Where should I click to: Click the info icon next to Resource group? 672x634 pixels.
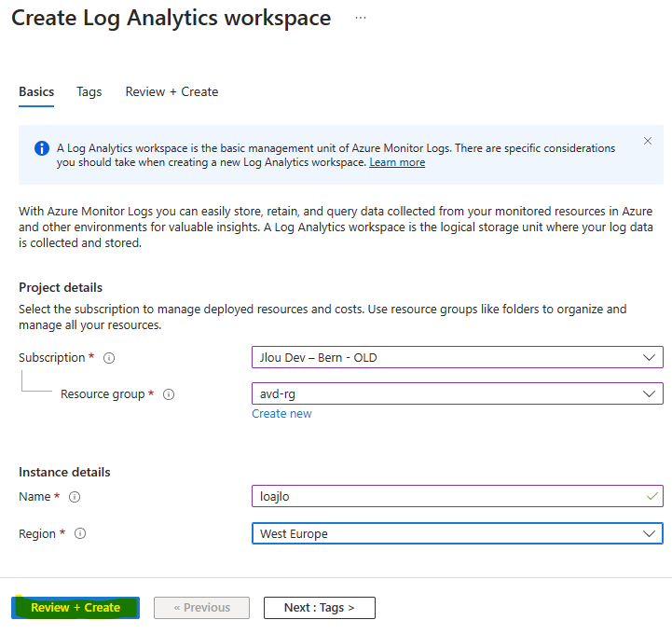169,394
